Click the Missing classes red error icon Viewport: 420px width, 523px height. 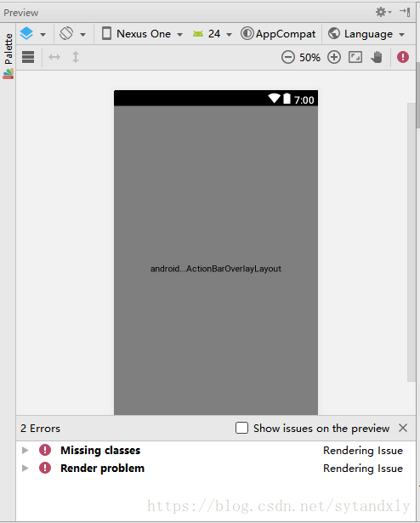tap(45, 450)
